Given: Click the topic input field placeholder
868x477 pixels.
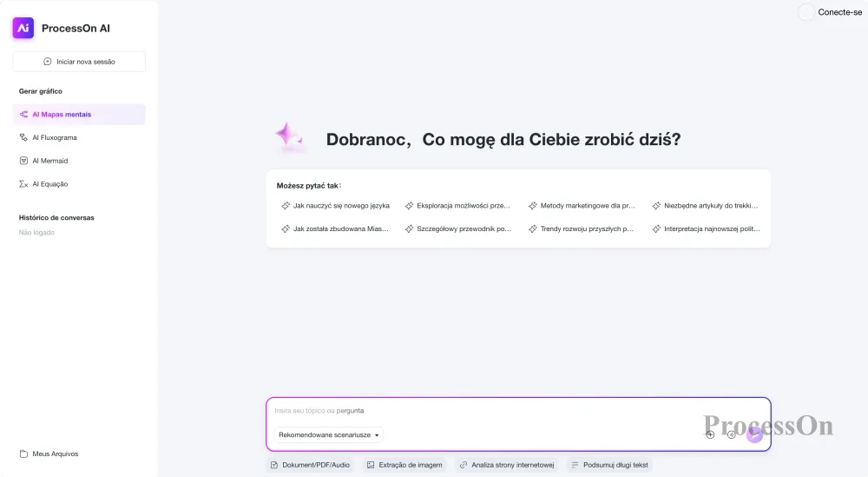Looking at the screenshot, I should pyautogui.click(x=319, y=410).
